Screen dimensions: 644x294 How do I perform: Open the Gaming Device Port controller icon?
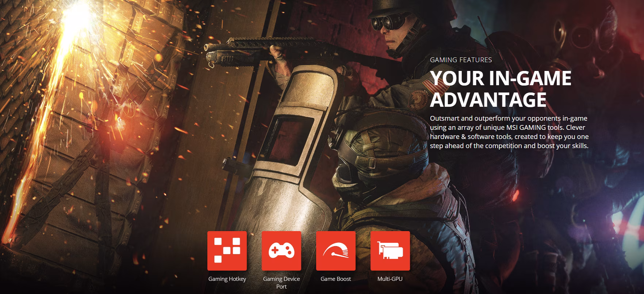pyautogui.click(x=281, y=251)
